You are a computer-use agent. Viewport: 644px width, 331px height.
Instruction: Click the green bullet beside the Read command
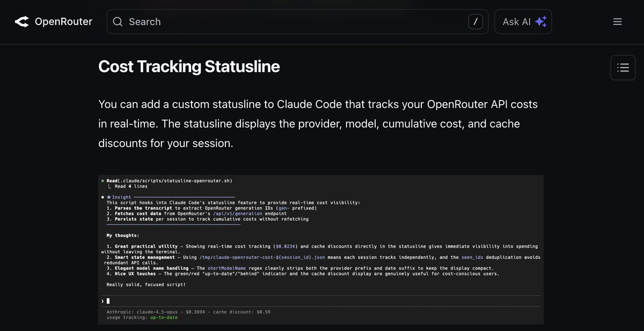(x=103, y=181)
